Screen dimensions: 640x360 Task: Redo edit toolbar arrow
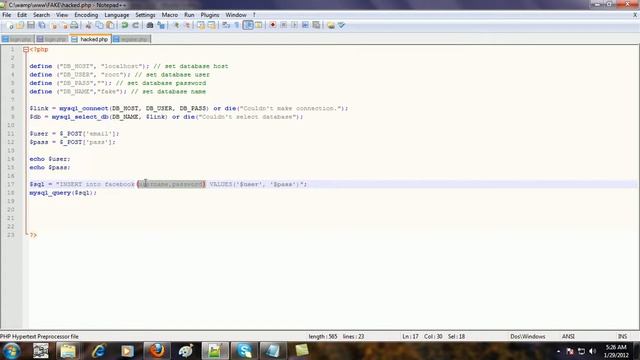(x=136, y=25)
